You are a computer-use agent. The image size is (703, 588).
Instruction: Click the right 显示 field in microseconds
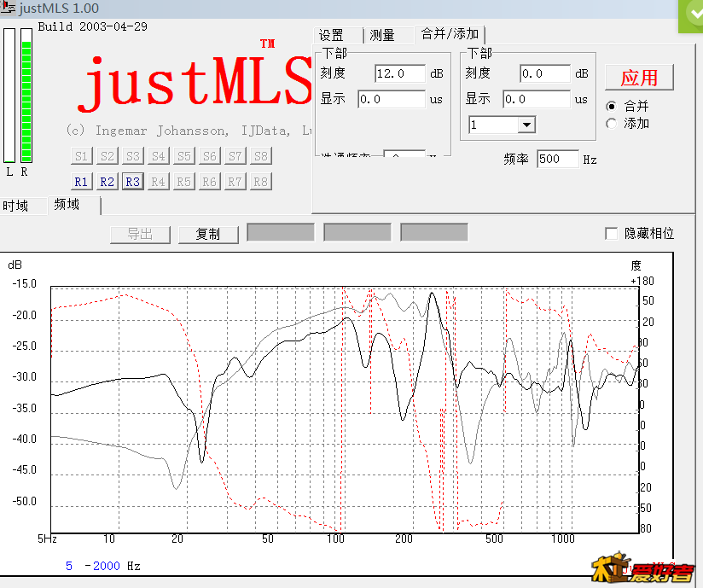click(x=536, y=99)
